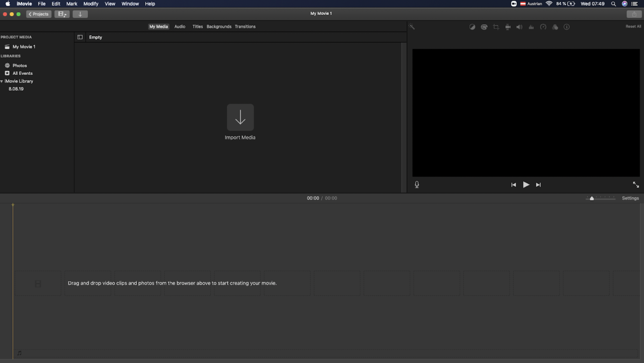Click the fullscreen playback arrows icon
This screenshot has height=363, width=644.
click(x=636, y=185)
